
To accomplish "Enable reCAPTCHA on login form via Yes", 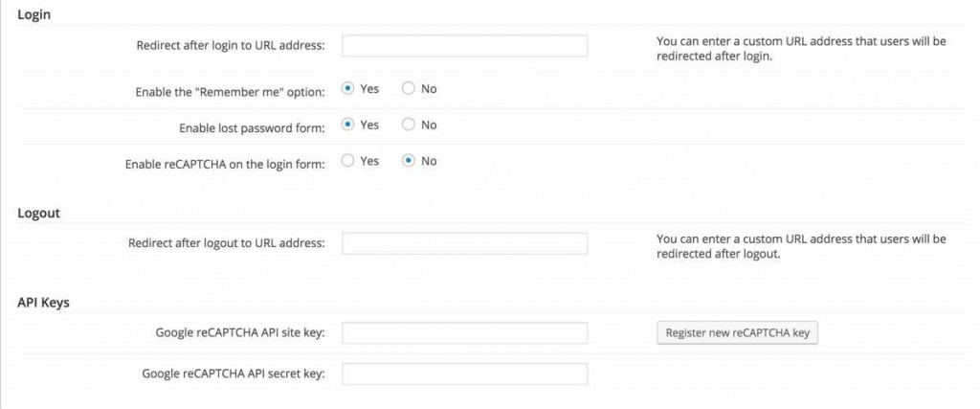I will click(348, 161).
